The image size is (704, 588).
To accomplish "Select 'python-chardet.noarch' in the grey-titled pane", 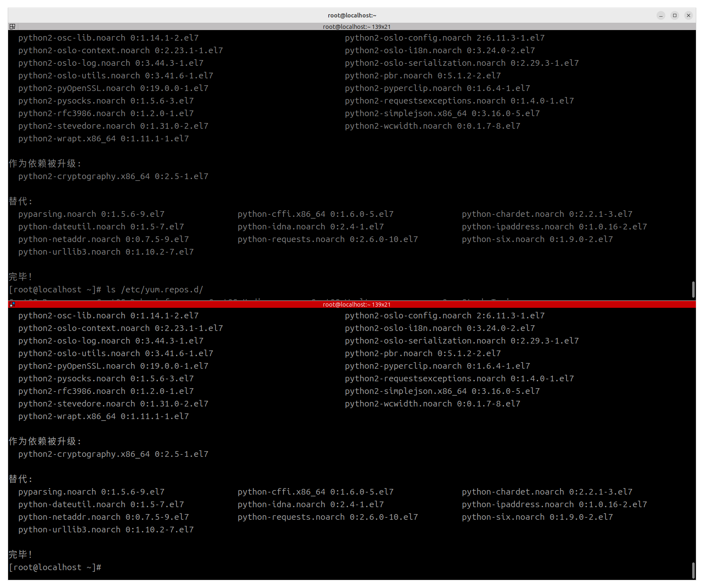I will [x=513, y=214].
